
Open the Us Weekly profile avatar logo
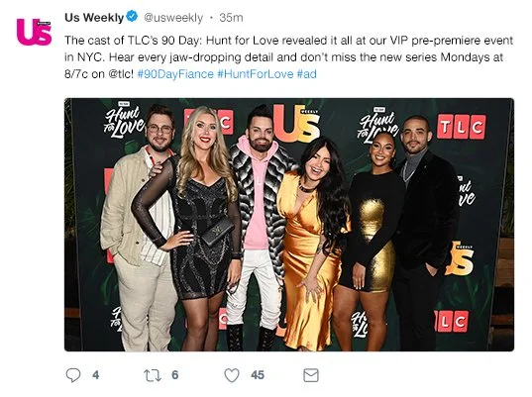coord(34,32)
